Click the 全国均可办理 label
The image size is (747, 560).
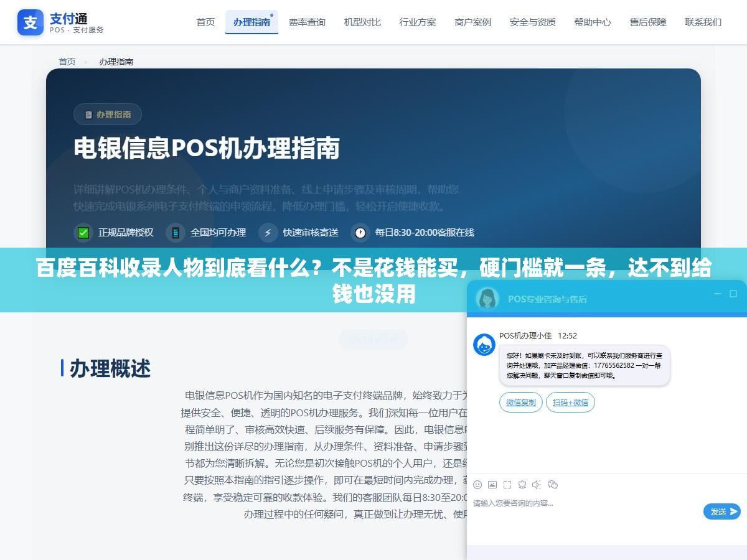[218, 232]
